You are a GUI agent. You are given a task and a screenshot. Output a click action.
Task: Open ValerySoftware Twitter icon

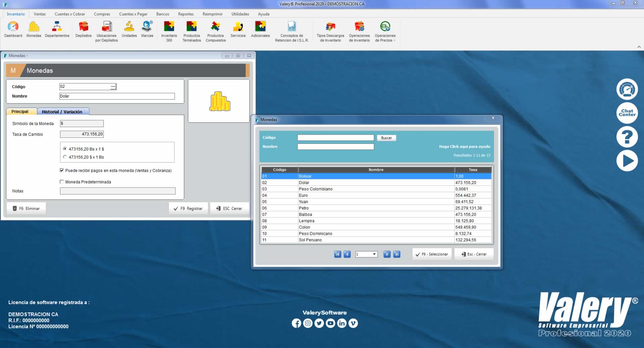click(319, 323)
